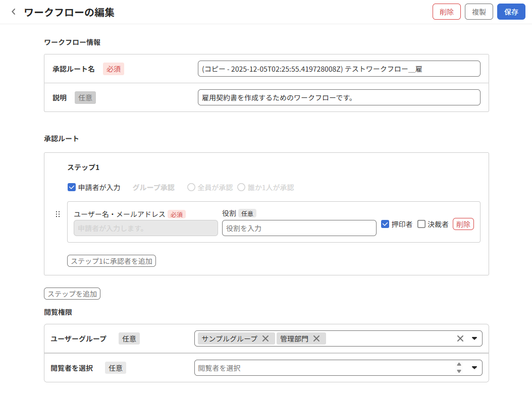Click the 保存 button to save the workflow
This screenshot has width=532, height=400.
(x=511, y=12)
